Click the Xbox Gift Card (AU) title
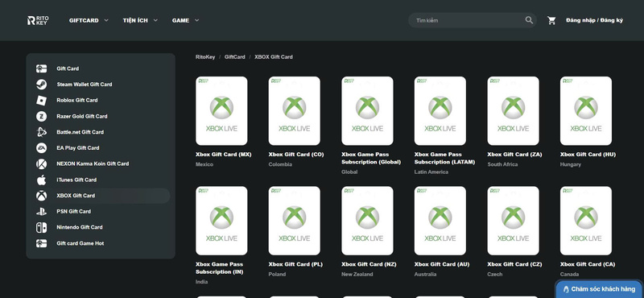This screenshot has height=298, width=644. [x=441, y=264]
